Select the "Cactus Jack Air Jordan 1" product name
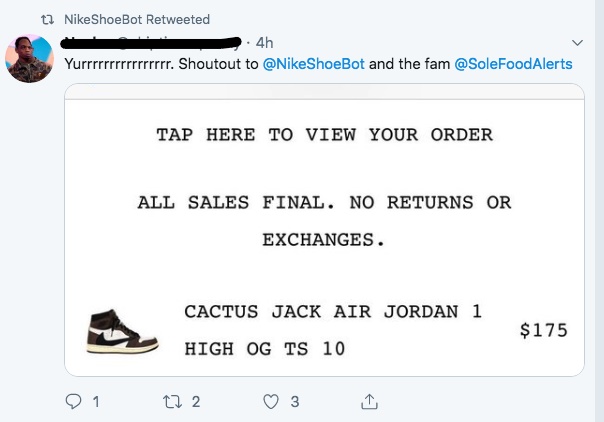 [333, 312]
